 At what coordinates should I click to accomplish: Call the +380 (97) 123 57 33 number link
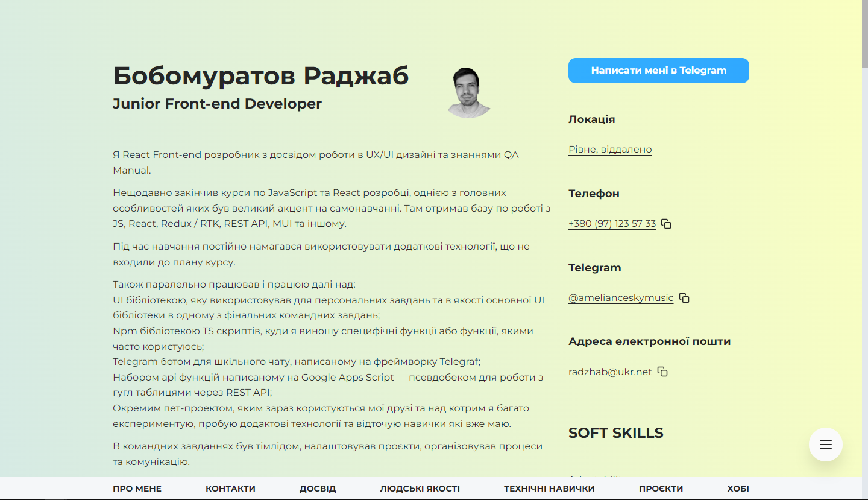click(612, 223)
